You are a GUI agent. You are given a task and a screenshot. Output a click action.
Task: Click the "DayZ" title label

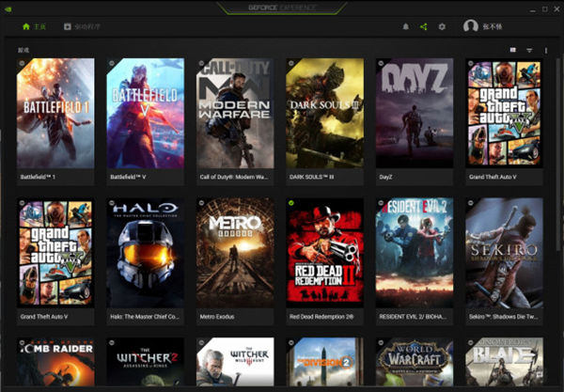(x=385, y=177)
